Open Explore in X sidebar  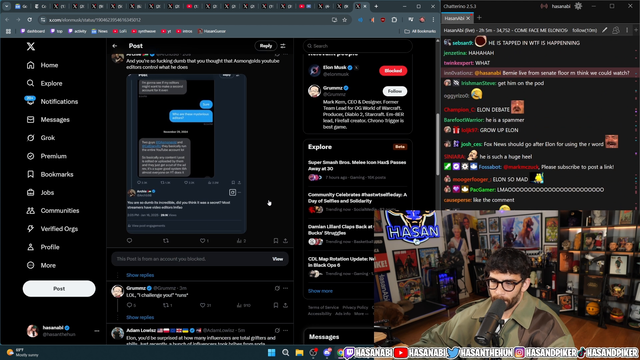tap(44, 83)
